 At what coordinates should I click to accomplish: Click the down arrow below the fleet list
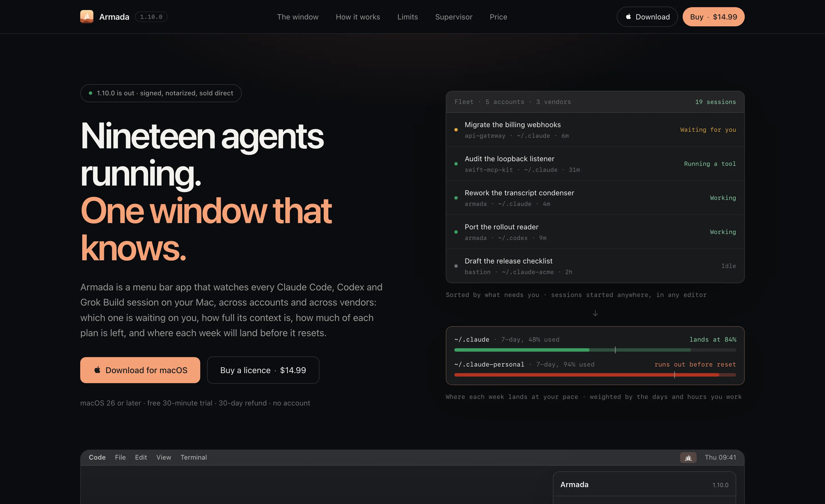coord(595,313)
